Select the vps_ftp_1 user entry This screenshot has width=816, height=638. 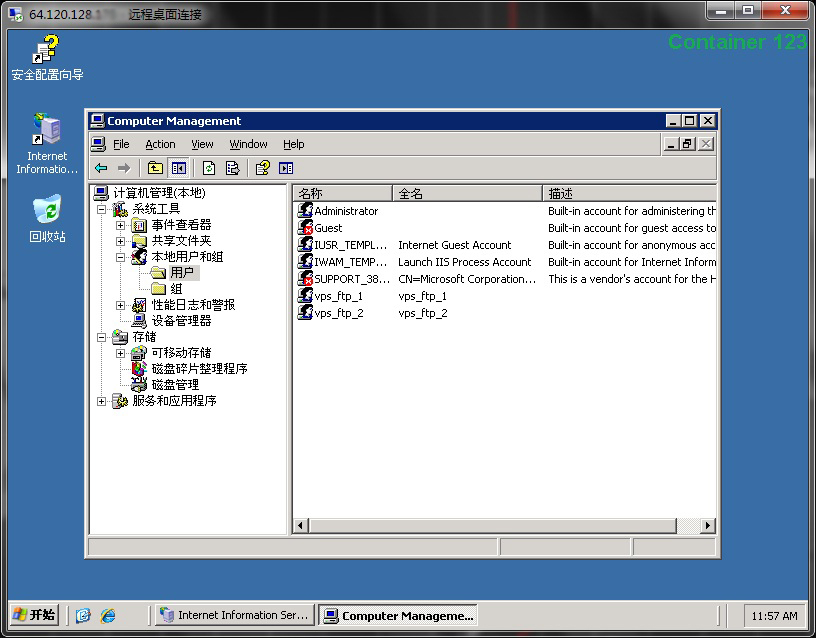(338, 296)
